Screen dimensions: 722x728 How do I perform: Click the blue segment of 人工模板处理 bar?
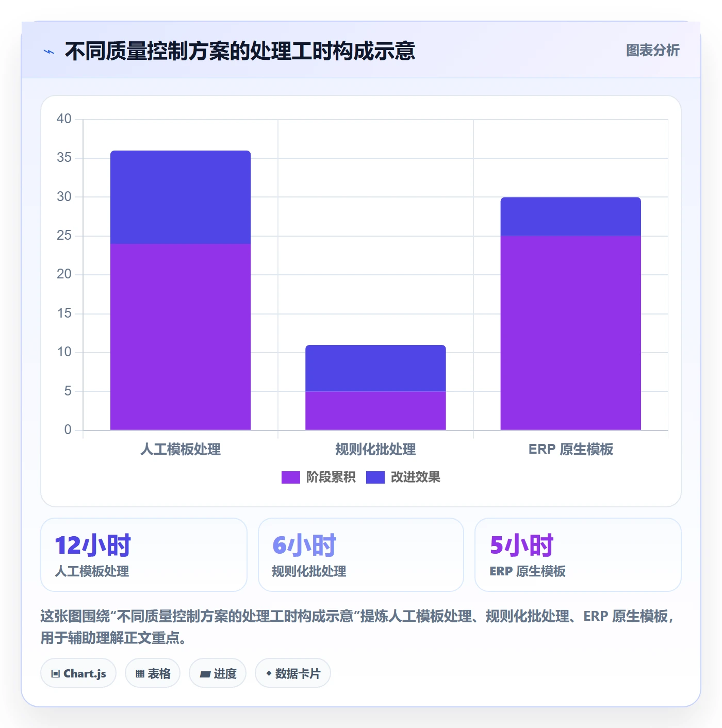click(x=180, y=197)
